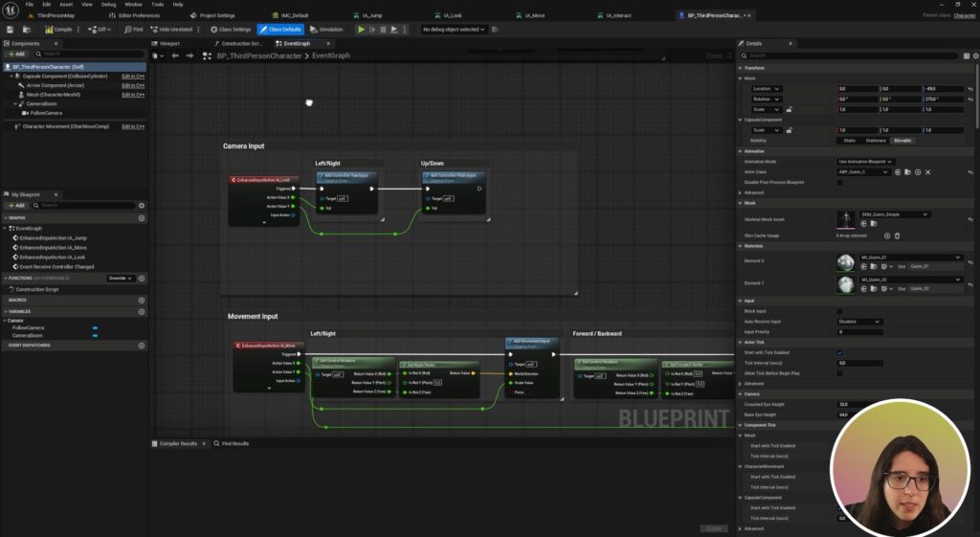The image size is (980, 537).
Task: Open the Asset menu
Action: (x=66, y=5)
